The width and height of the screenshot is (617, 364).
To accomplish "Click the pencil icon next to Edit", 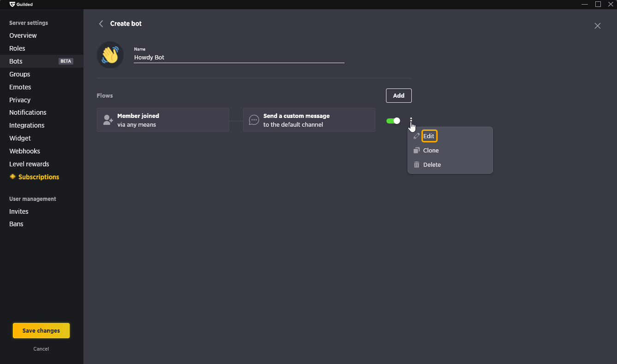I will click(x=416, y=136).
